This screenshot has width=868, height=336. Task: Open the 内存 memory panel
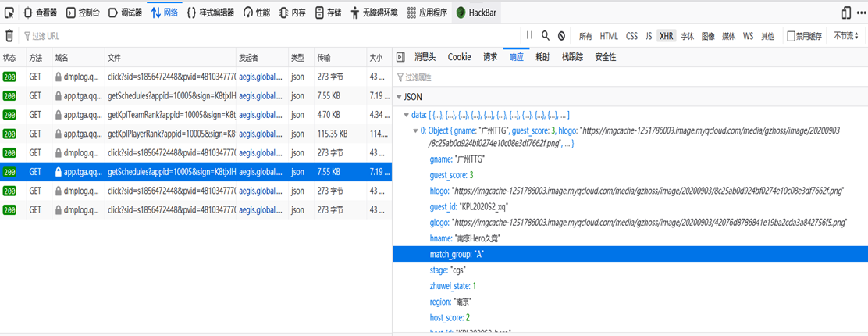[292, 13]
